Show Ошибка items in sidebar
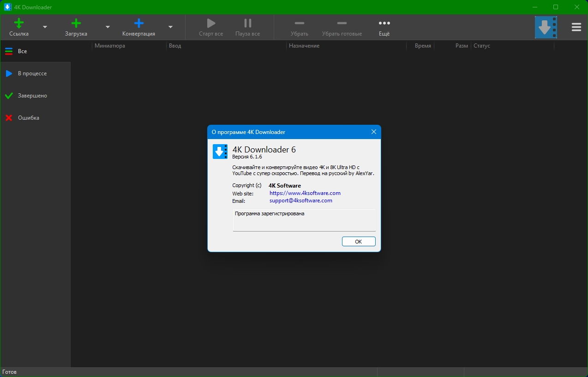This screenshot has height=377, width=588. [x=28, y=118]
